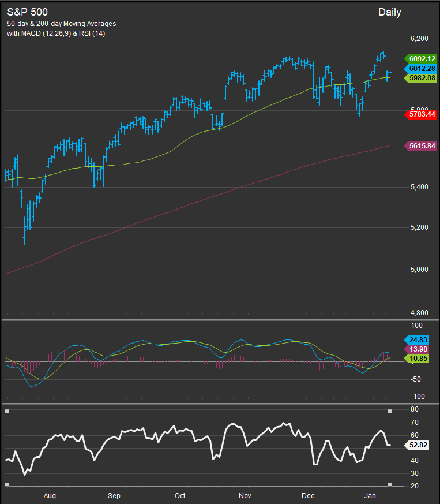Click the 5,200 price axis label
Image resolution: width=440 pixels, height=504 pixels.
click(x=419, y=227)
